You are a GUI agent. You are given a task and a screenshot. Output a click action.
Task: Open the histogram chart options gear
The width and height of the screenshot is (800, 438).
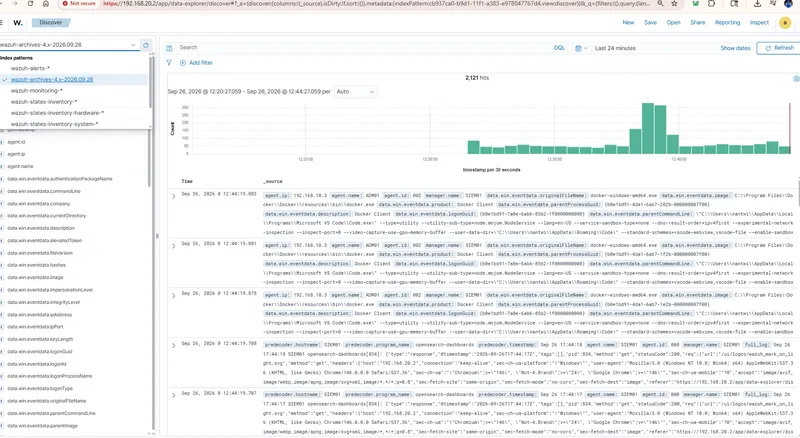coord(796,79)
